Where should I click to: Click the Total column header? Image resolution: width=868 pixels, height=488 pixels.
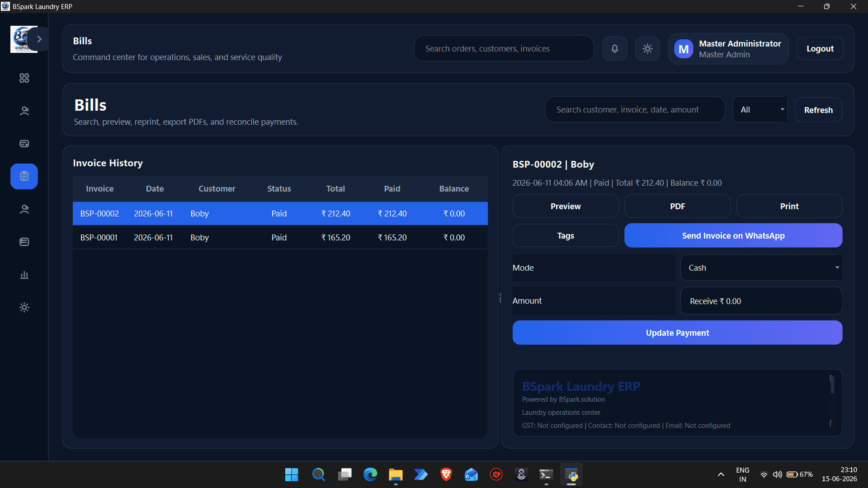coord(335,188)
